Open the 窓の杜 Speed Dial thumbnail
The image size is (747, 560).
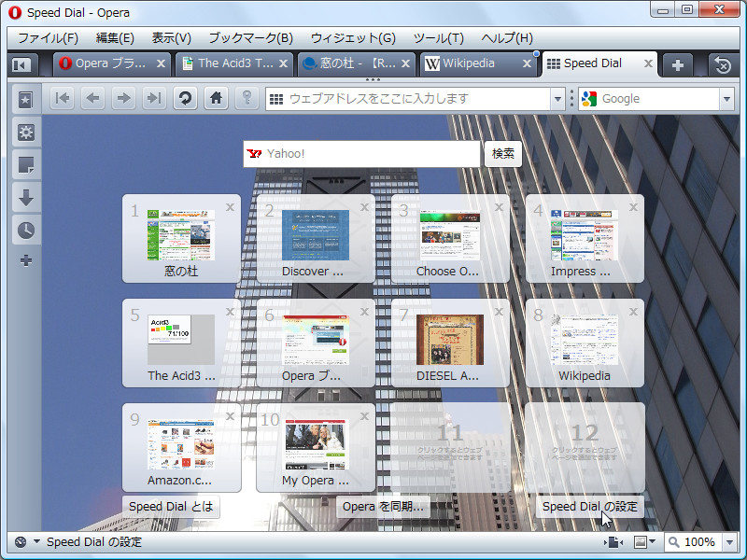point(181,235)
